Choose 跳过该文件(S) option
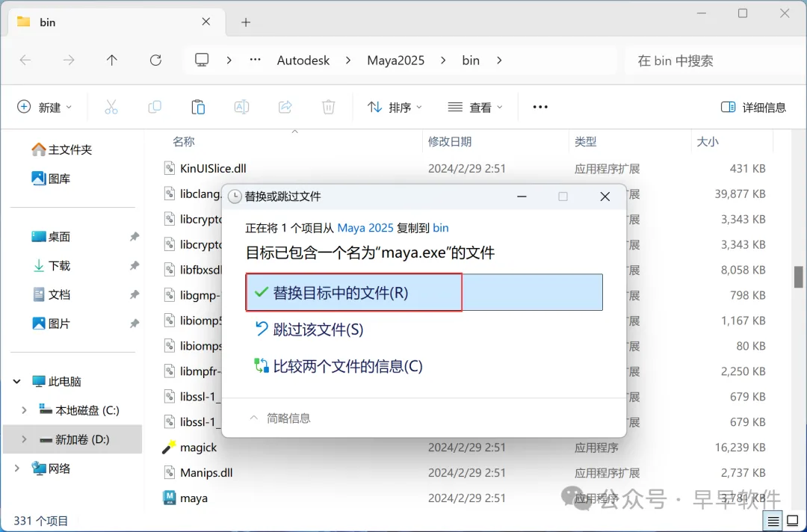The width and height of the screenshot is (807, 532). (309, 330)
